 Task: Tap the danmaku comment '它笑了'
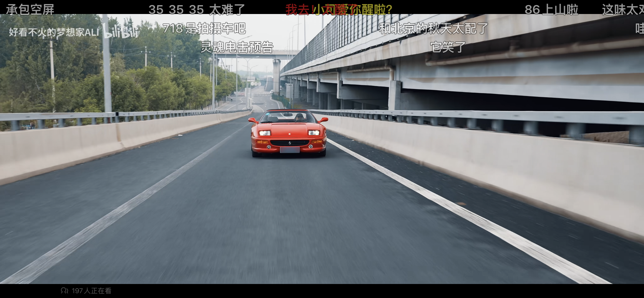448,47
